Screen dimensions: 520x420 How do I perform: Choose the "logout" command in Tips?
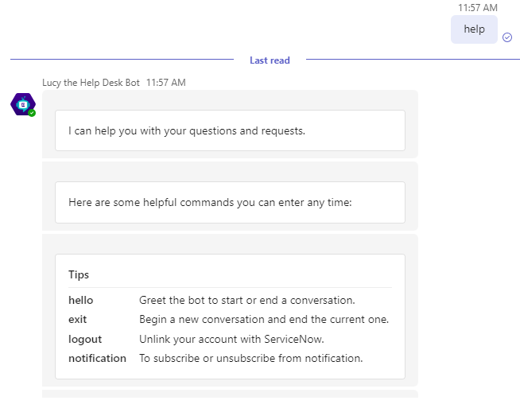tap(85, 339)
